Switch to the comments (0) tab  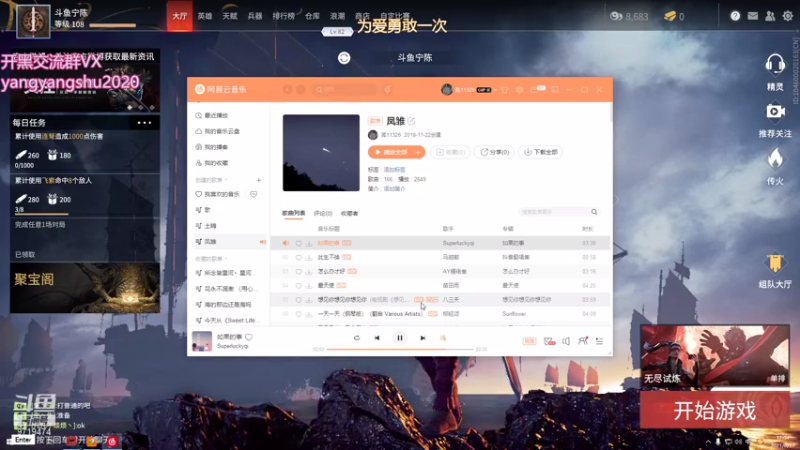[x=323, y=213]
